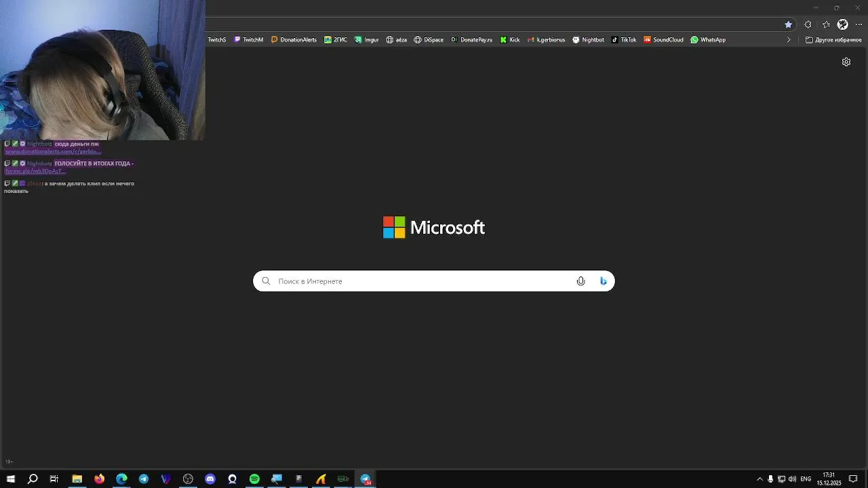
Task: Open the monitor-with-magnifier taskbar app
Action: pyautogui.click(x=276, y=479)
